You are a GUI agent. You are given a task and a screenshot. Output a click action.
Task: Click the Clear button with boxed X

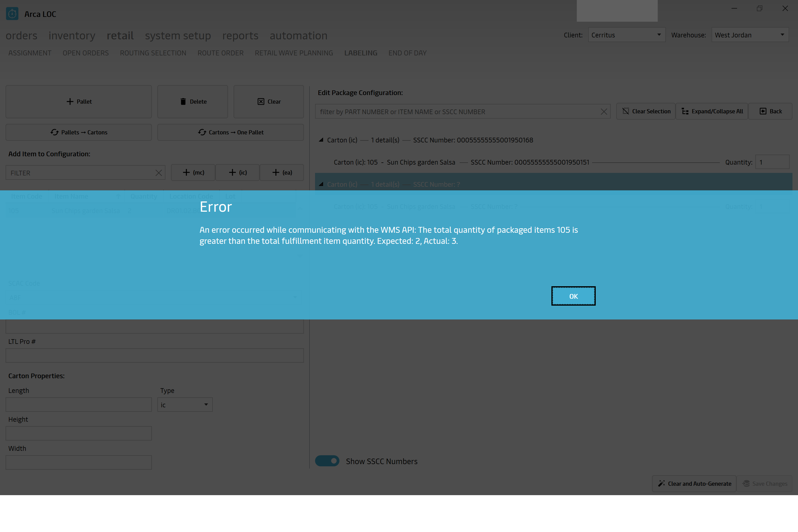point(269,101)
